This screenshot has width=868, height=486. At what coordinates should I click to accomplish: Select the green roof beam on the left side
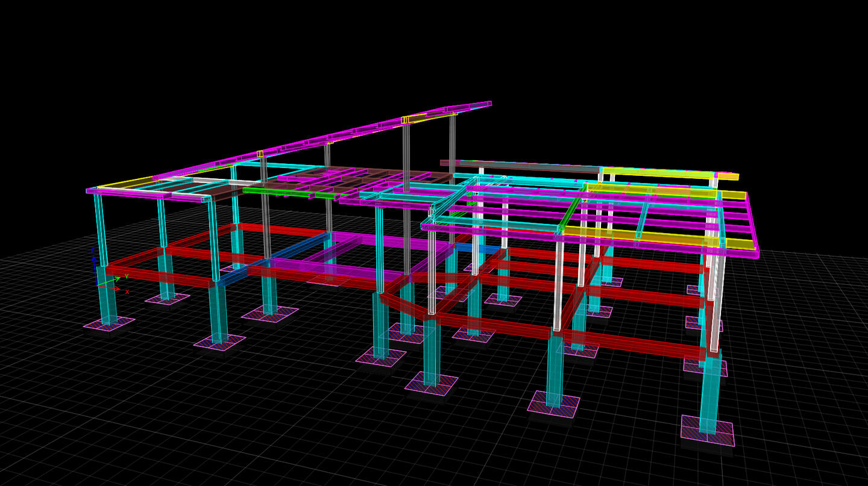(277, 192)
